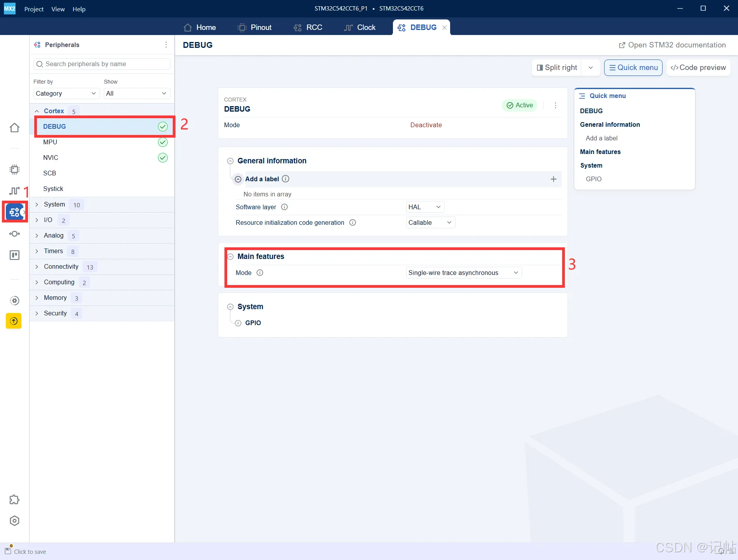Expand the Security category
The image size is (738, 560).
37,313
